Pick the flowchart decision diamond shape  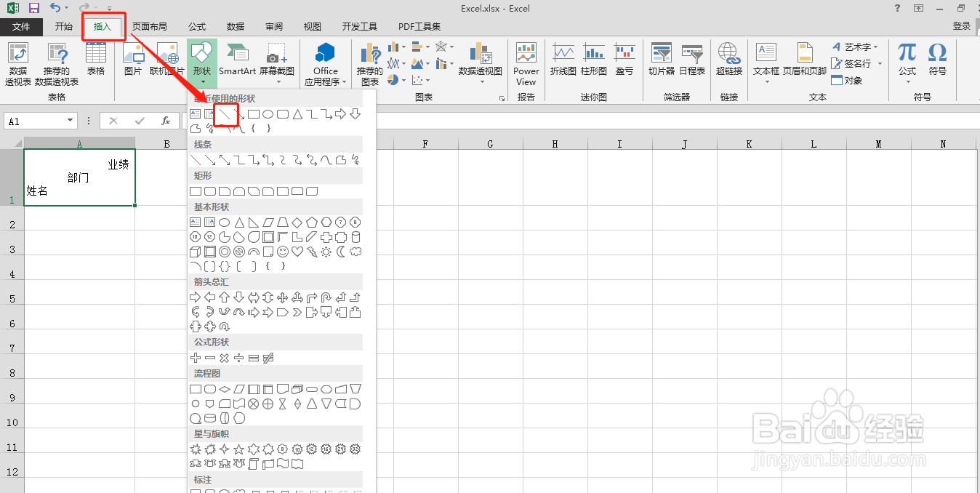point(224,389)
